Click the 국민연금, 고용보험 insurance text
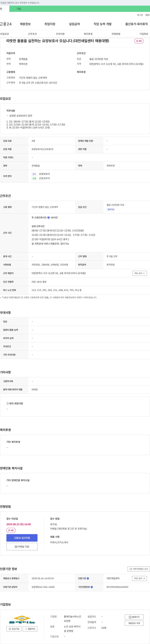Screen dimensions: 150x644 pos(50,265)
